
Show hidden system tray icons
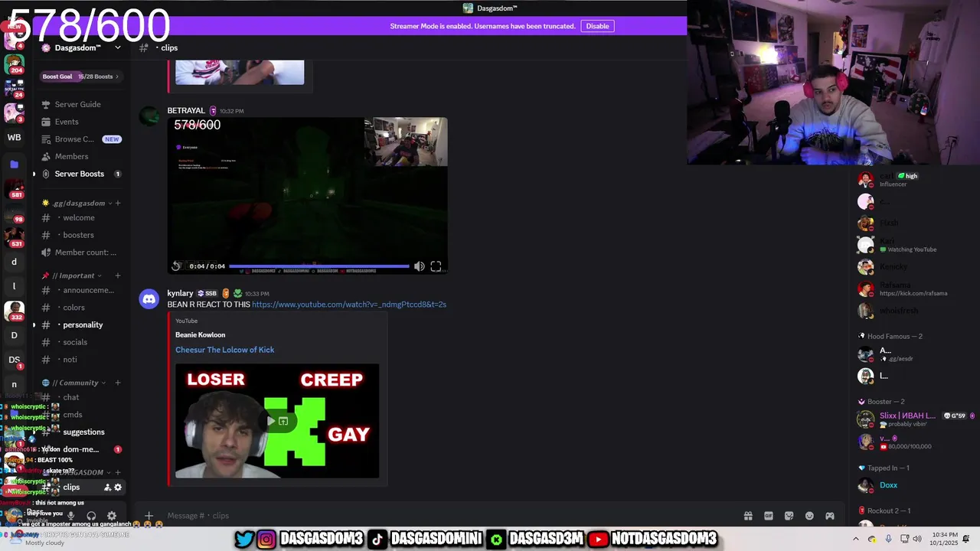(856, 539)
